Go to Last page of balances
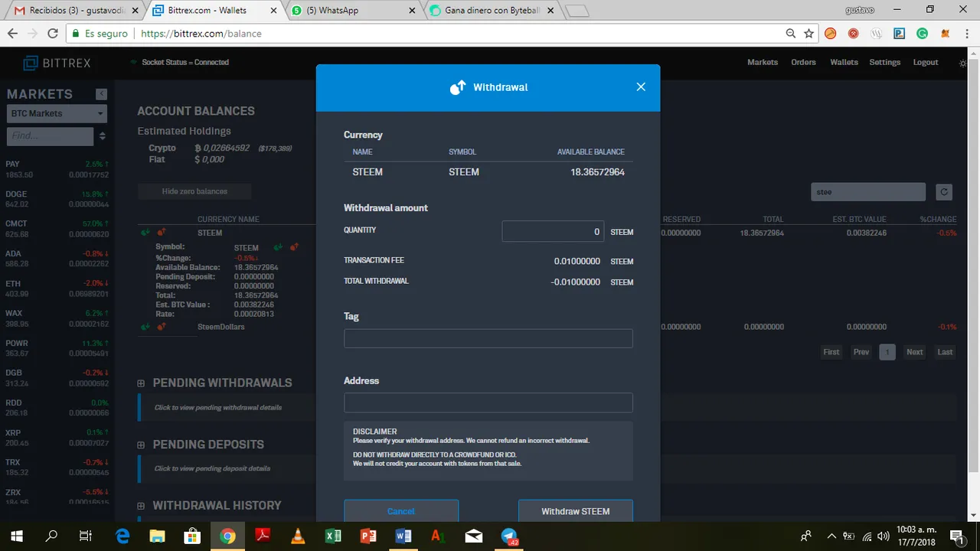The image size is (980, 551). 946,352
